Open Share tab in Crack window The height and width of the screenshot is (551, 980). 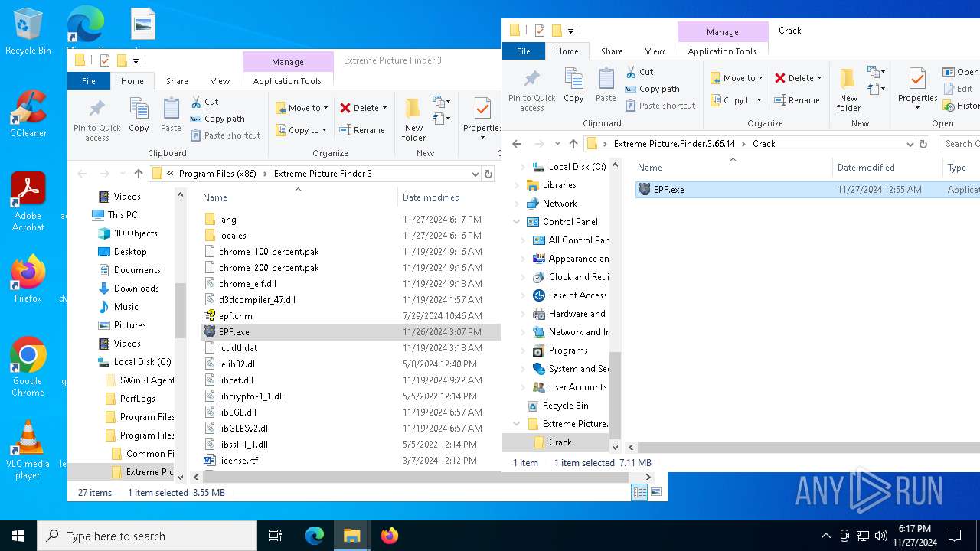tap(612, 51)
